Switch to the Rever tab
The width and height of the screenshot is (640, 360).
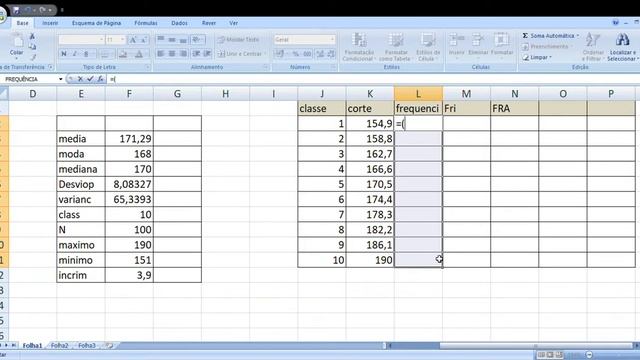pyautogui.click(x=209, y=23)
